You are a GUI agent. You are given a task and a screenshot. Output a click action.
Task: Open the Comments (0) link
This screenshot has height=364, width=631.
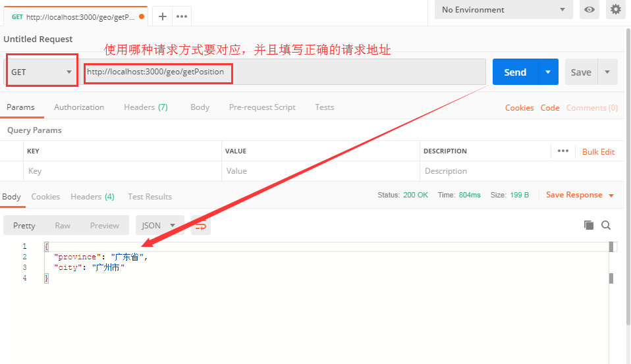point(592,108)
